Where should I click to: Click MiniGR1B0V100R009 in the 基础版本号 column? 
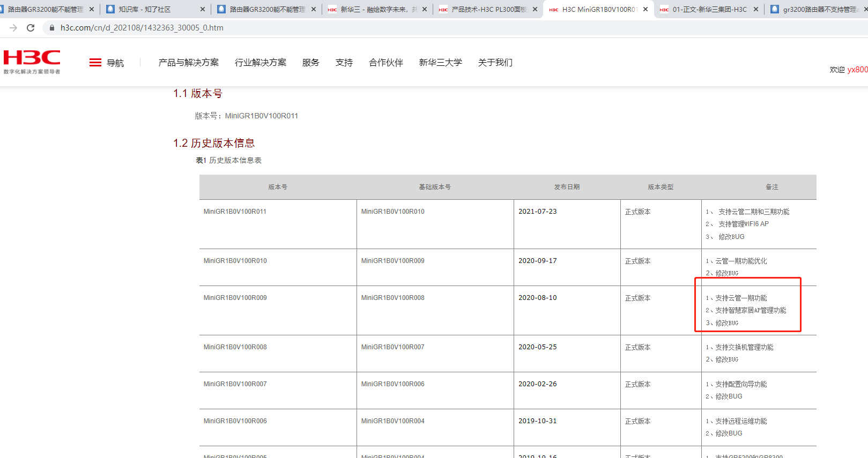click(x=392, y=261)
